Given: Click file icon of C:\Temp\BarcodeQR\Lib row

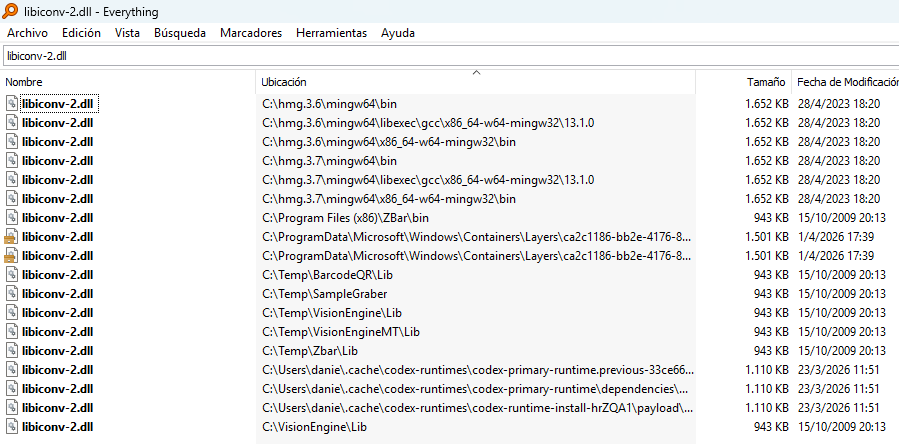Looking at the screenshot, I should (x=12, y=274).
